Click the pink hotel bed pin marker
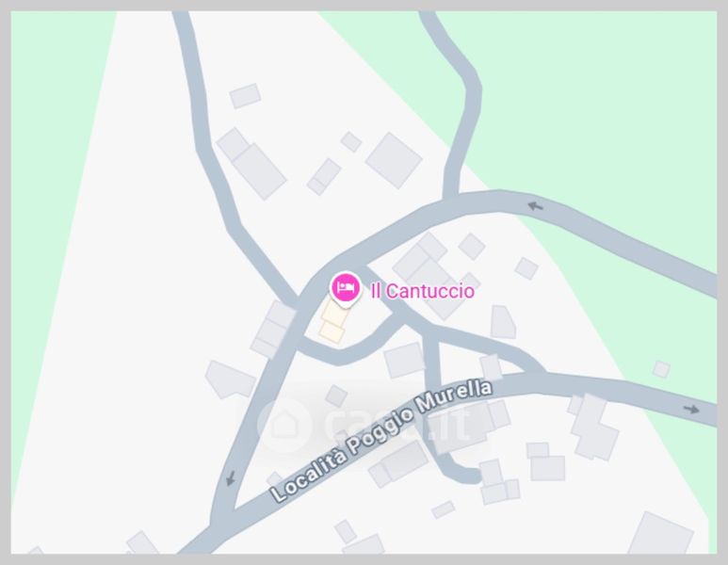The image size is (728, 565). pyautogui.click(x=345, y=289)
